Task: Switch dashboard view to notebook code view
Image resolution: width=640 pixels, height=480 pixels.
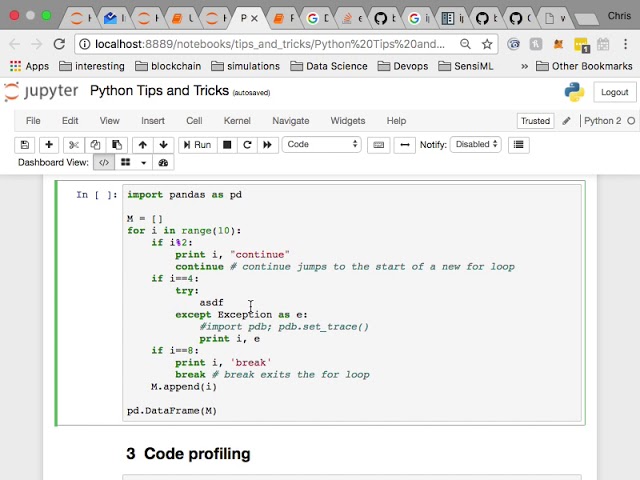Action: pos(104,162)
